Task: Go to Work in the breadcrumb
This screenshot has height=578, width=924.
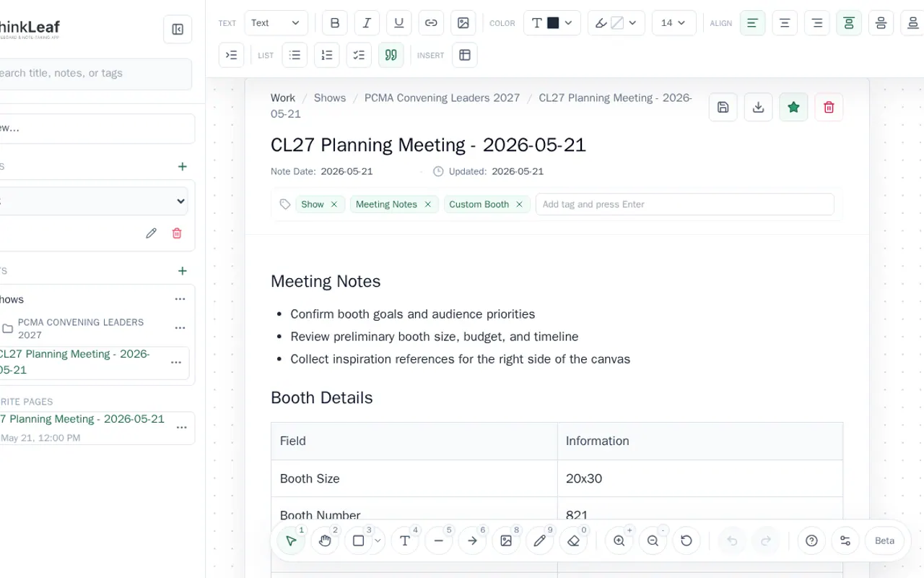Action: pyautogui.click(x=283, y=98)
